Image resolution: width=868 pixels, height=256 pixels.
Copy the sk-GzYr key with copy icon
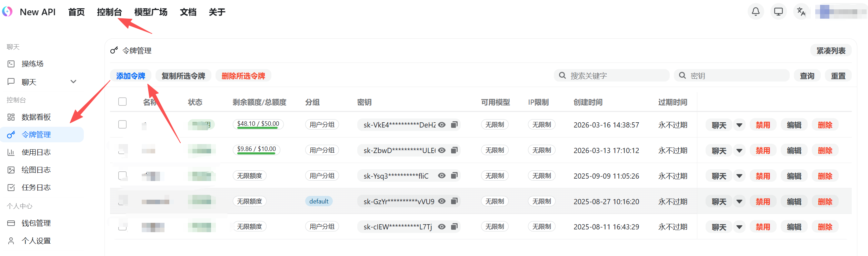454,201
